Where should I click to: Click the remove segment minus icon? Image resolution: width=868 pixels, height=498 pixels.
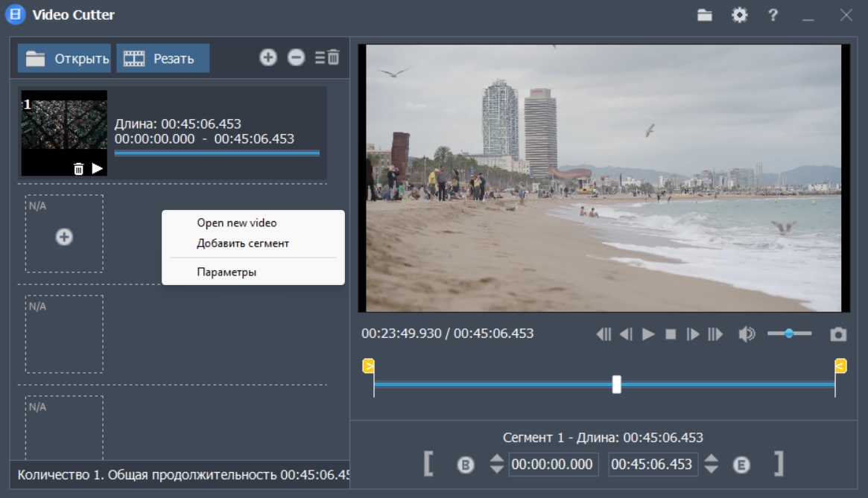click(297, 57)
